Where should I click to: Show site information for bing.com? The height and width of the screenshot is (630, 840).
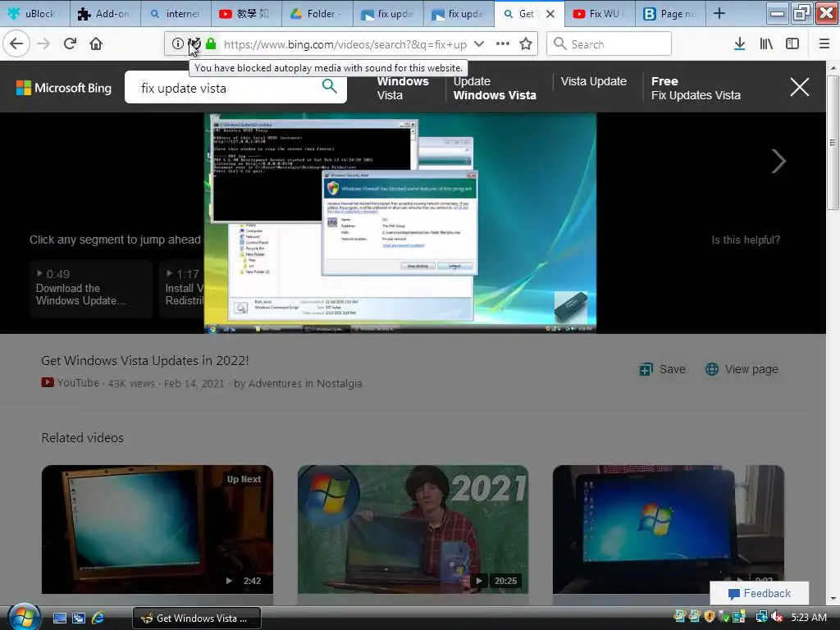[177, 44]
